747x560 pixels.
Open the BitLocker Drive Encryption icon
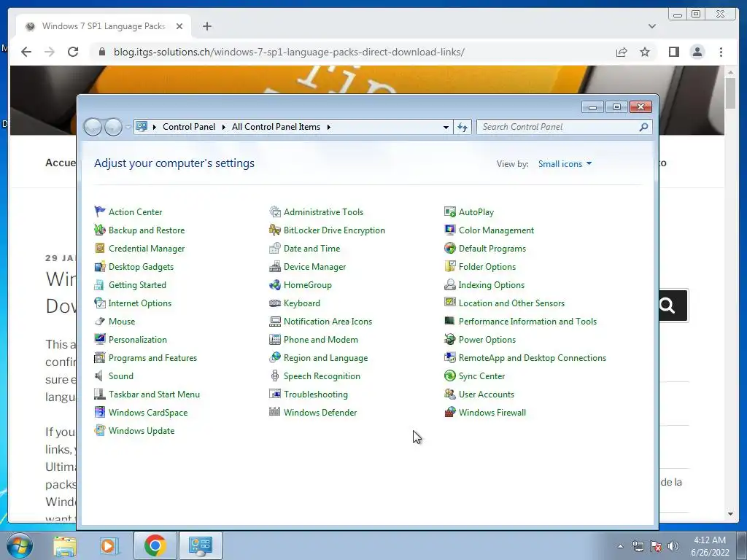[x=275, y=230]
